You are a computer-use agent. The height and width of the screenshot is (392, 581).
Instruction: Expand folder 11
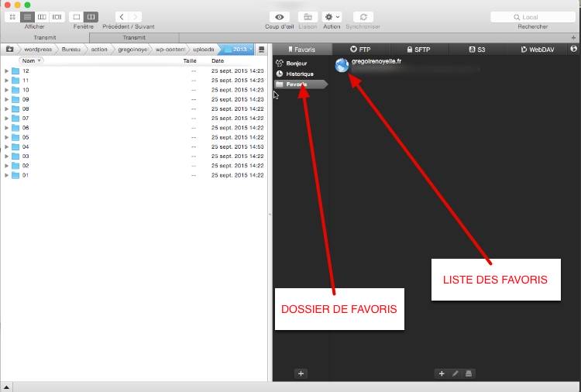(6, 81)
